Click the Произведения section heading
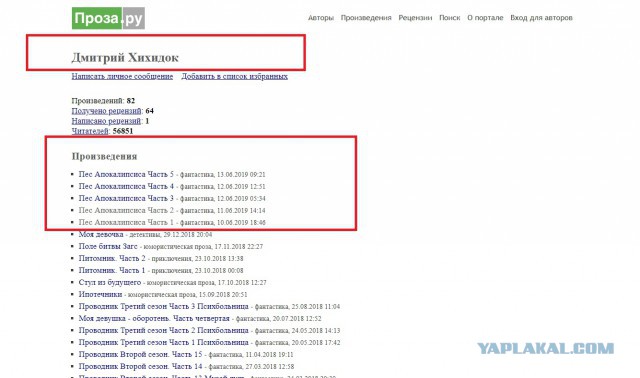Screen dimensions: 640x378 [104, 156]
